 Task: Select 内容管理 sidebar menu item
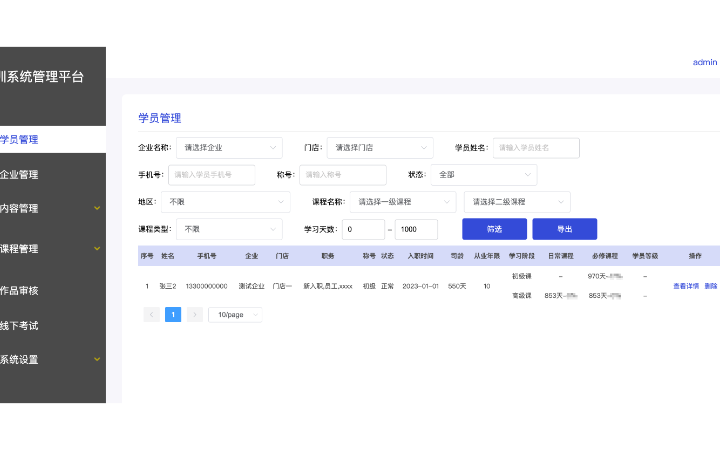tap(19, 208)
